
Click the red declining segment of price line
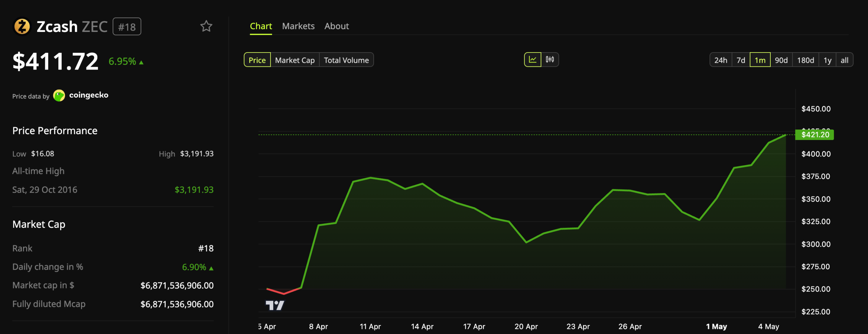284,291
